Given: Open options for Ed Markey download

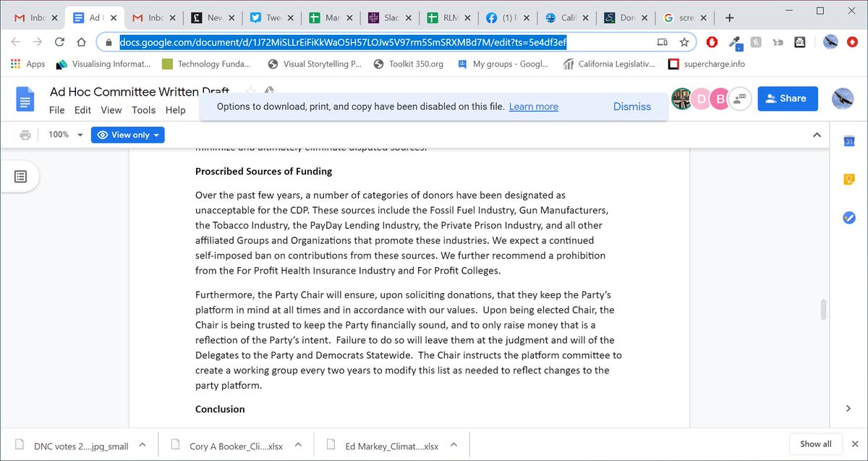Looking at the screenshot, I should pyautogui.click(x=454, y=444).
